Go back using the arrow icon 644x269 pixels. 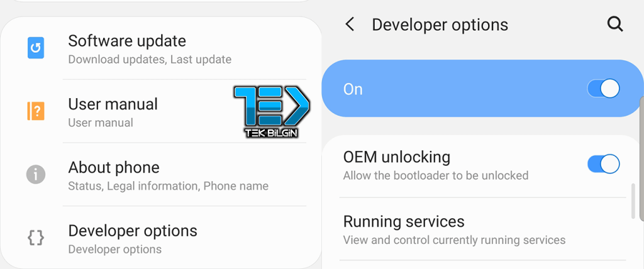[x=350, y=25]
